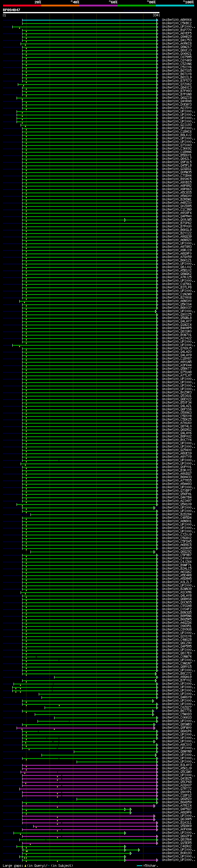Viewport: 197px width, 868px height.
Task: Open hit UniRef100_Q5D8K9
Action: (177, 826)
